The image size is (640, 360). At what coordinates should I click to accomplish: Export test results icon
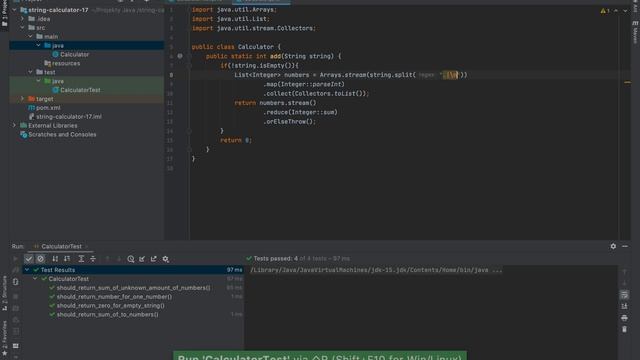click(x=154, y=259)
